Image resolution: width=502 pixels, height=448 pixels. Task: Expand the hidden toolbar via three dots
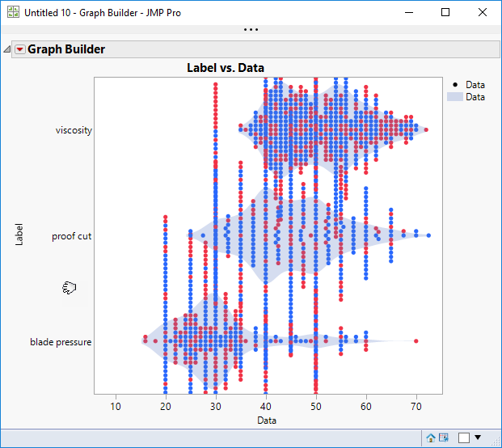tap(251, 29)
